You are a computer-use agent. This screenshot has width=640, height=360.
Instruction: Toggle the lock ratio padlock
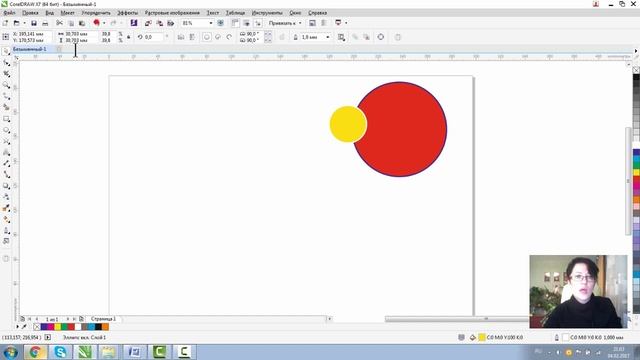(129, 37)
